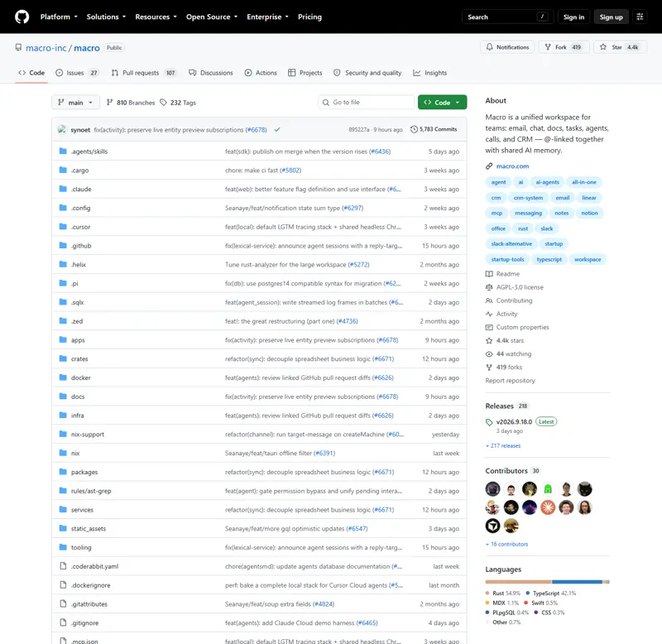View the 419 forks link

[504, 368]
